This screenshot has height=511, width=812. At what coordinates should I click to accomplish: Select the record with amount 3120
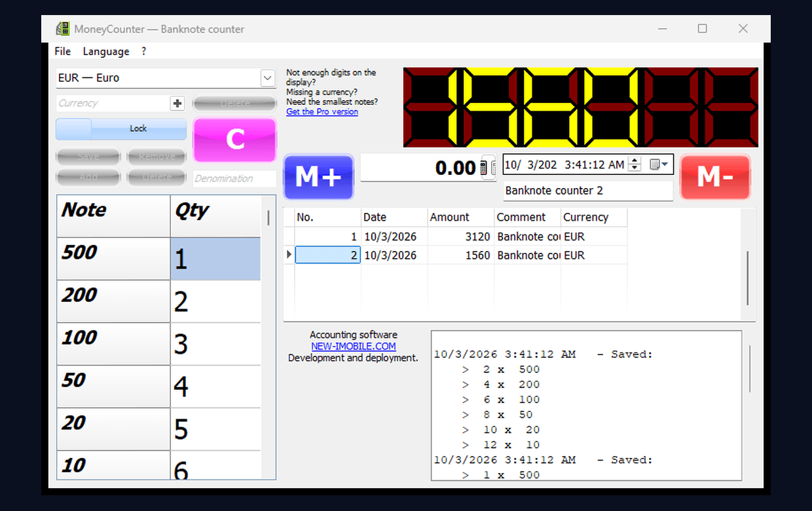tap(456, 237)
